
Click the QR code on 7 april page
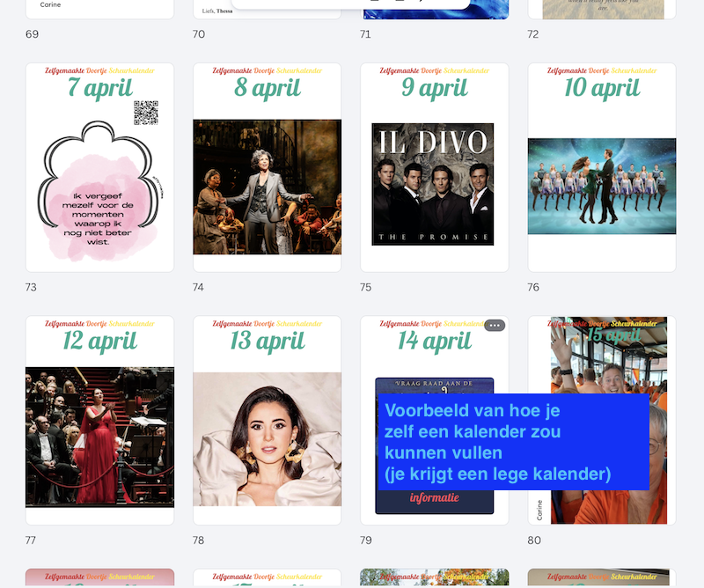tap(145, 113)
